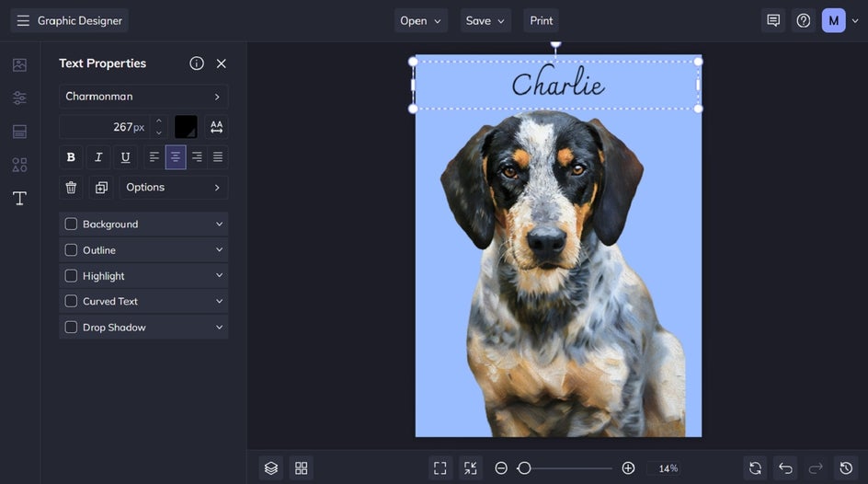Click the zoom slider handle
This screenshot has width=868, height=484.
click(524, 468)
